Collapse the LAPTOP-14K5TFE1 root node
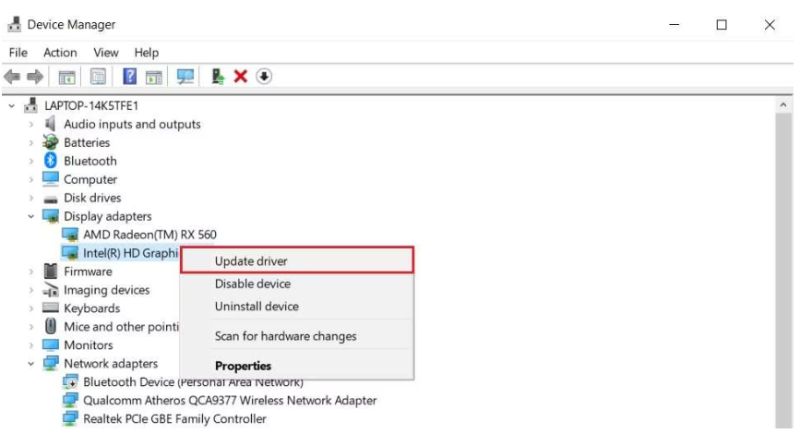 (12, 106)
